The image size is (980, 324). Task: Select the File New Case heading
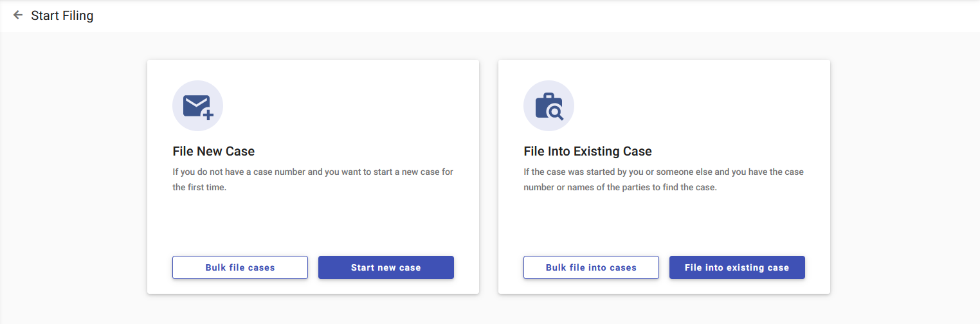click(x=213, y=152)
